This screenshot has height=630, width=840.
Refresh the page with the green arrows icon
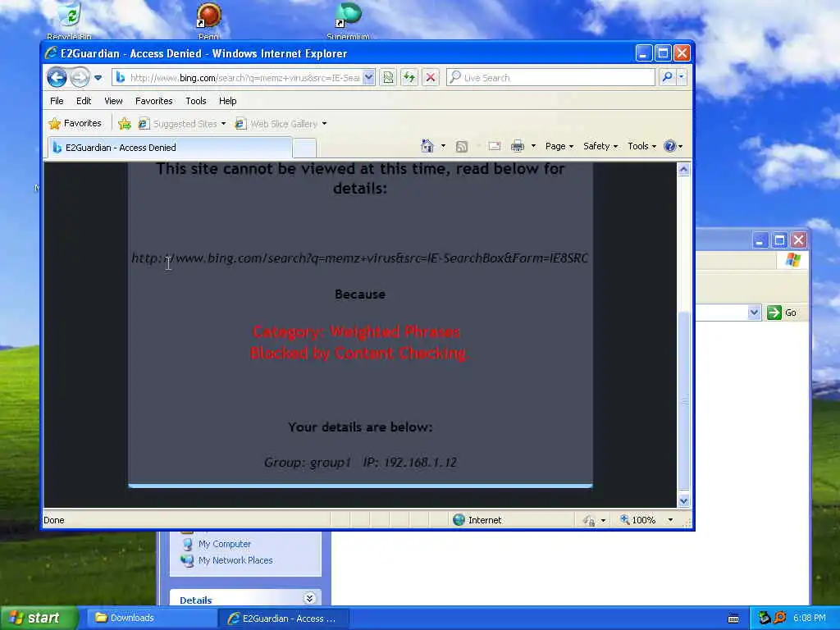coord(409,78)
